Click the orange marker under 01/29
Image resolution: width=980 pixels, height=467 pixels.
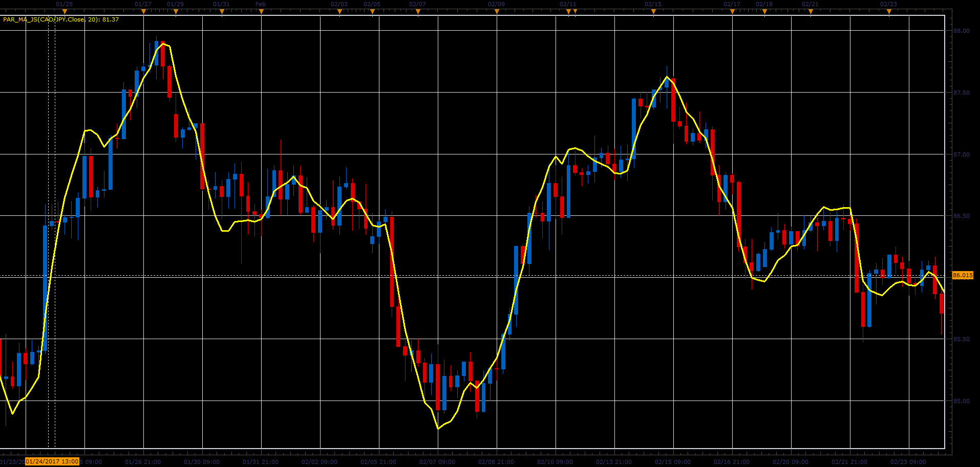(176, 12)
